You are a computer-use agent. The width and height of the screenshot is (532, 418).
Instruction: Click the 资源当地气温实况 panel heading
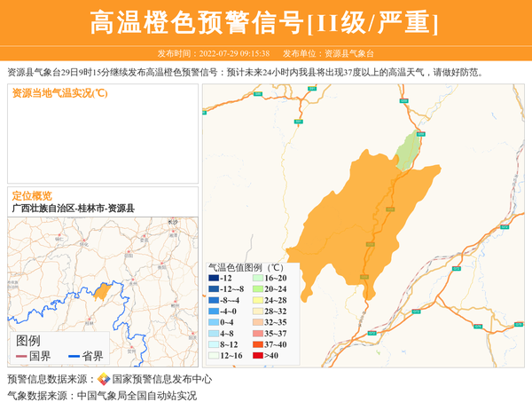click(59, 93)
